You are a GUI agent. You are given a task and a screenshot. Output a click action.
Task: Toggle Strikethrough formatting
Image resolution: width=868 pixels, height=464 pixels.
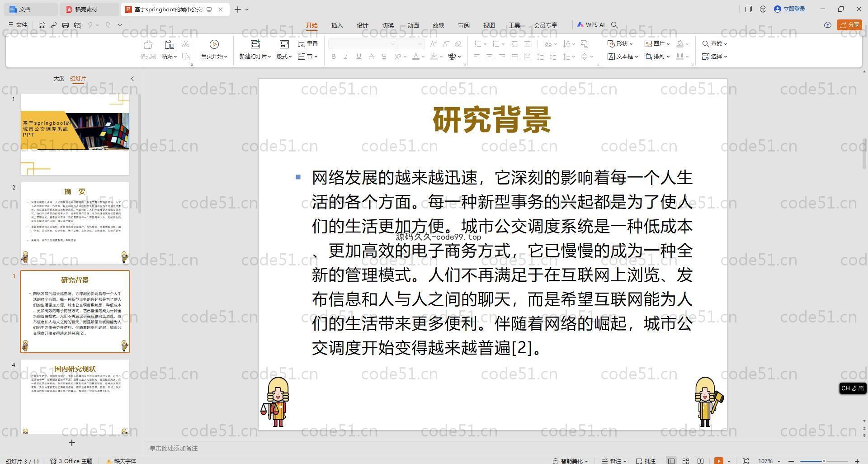(x=371, y=57)
